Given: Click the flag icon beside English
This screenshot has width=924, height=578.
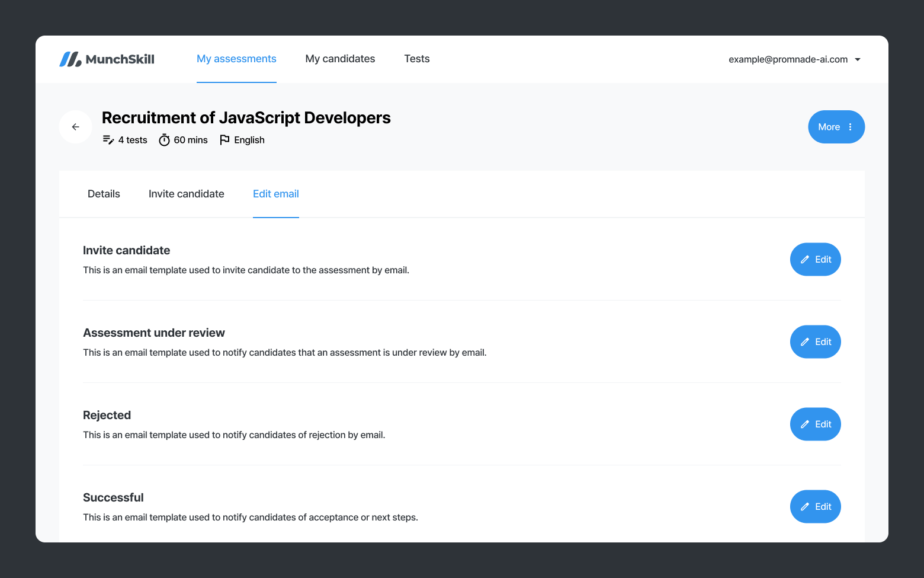Looking at the screenshot, I should [x=224, y=140].
